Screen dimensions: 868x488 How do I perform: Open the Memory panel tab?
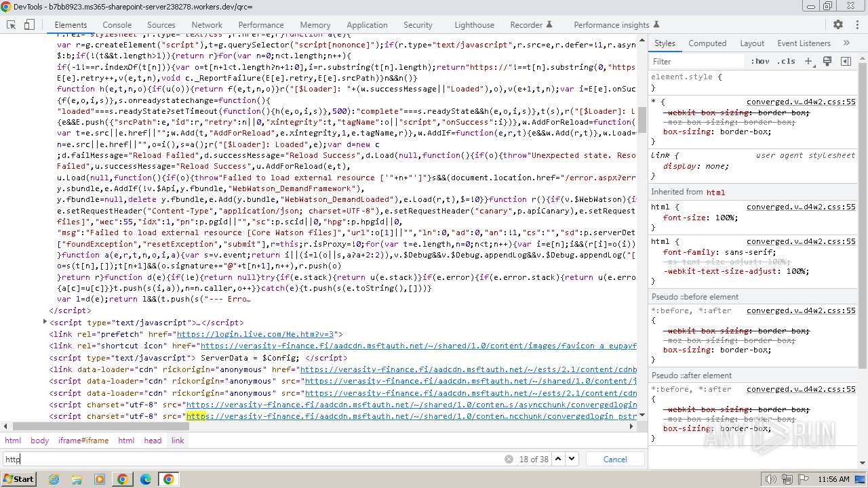coord(315,25)
